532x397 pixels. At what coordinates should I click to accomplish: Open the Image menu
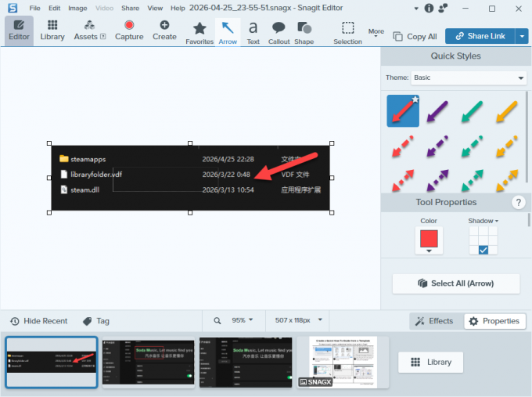[x=77, y=8]
